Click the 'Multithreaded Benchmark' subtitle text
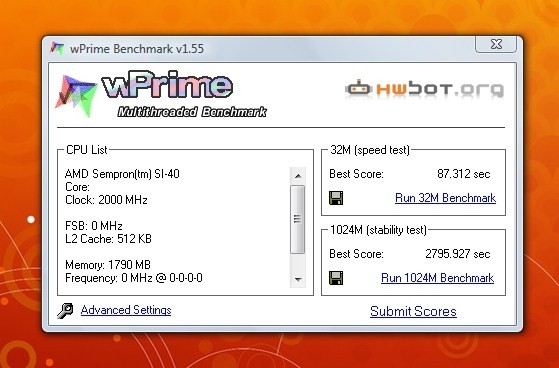This screenshot has height=368, width=559. pos(192,112)
